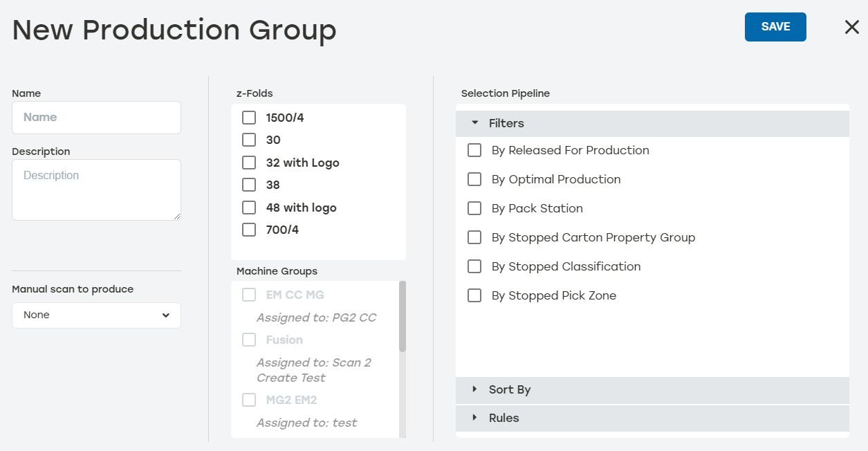
Task: Enable the By Stopped Classification filter
Action: [x=474, y=266]
